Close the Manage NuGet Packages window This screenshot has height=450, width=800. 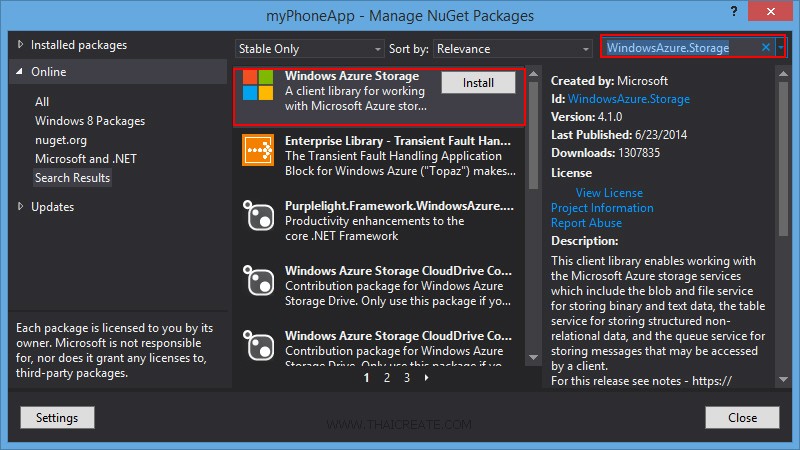pyautogui.click(x=770, y=11)
